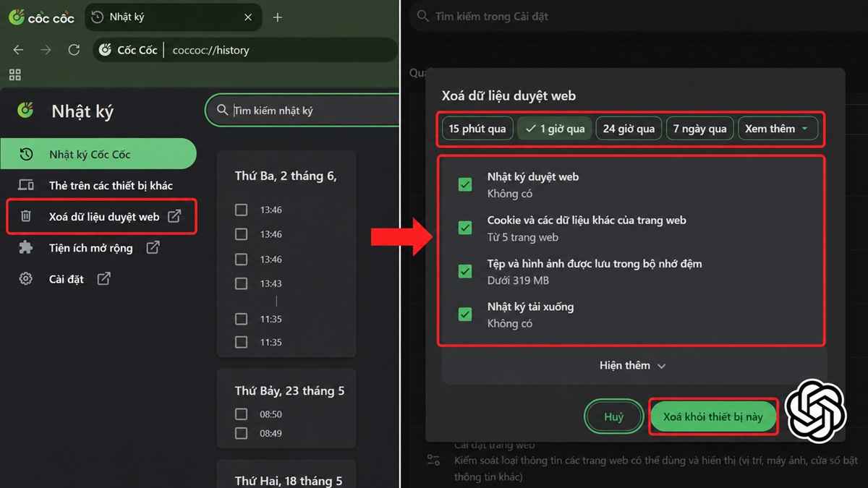Check the 13:43 history entry box
This screenshot has height=488, width=868.
pyautogui.click(x=242, y=283)
